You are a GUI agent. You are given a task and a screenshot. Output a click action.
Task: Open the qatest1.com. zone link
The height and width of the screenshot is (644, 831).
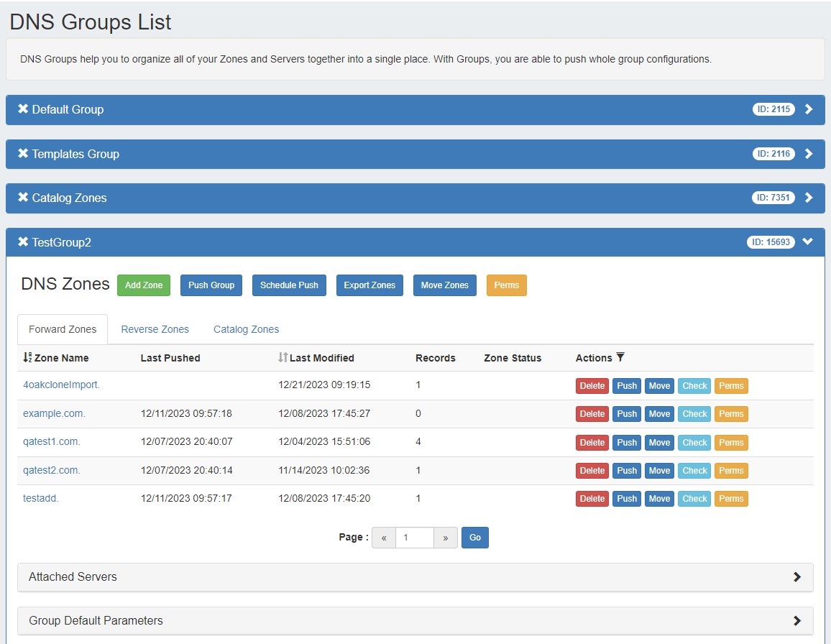click(x=52, y=442)
